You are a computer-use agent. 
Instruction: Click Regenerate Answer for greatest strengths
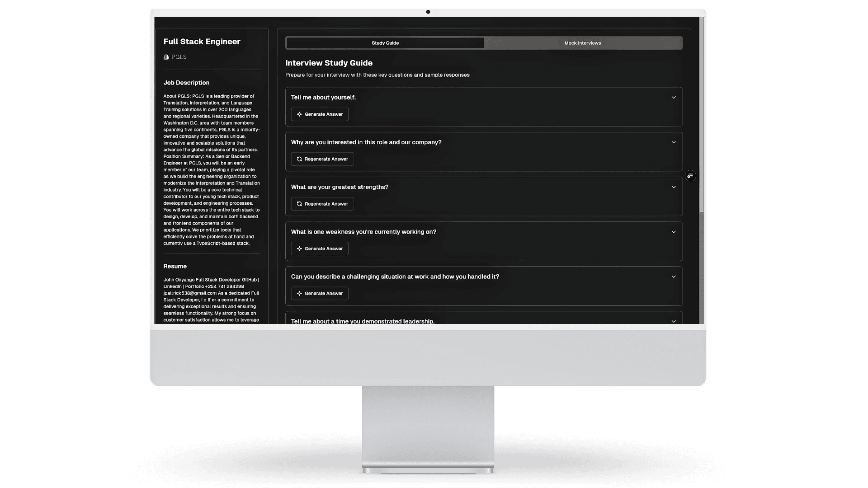pos(322,204)
